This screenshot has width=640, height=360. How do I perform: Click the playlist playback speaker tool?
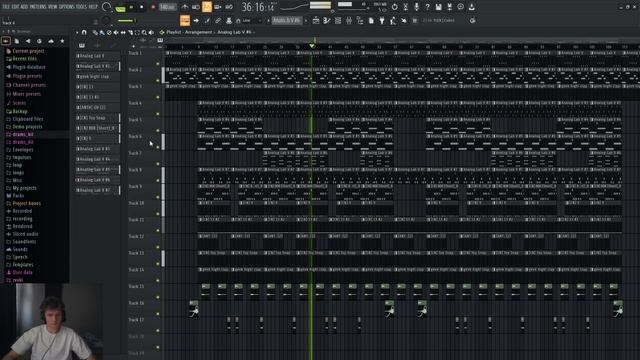[151, 32]
